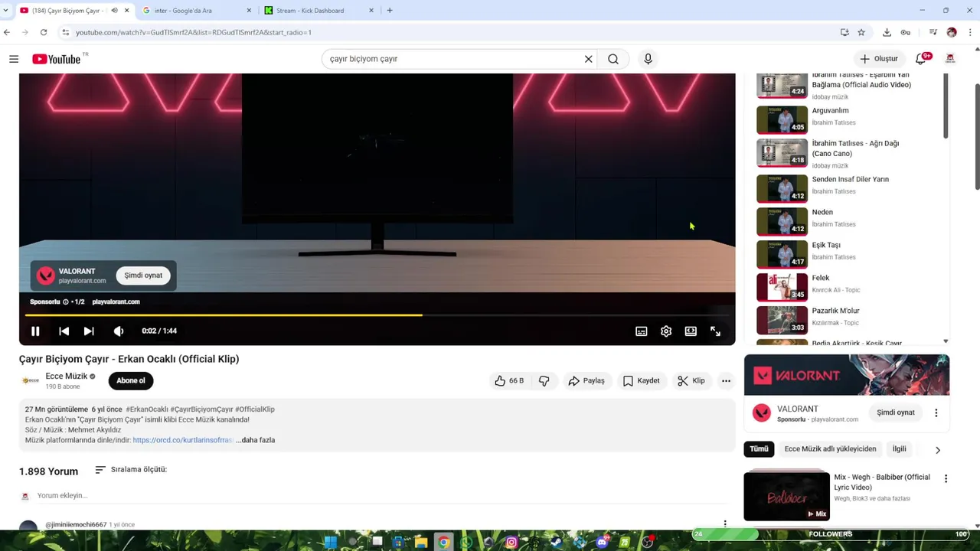Select the Tümü filter chip
Image resolution: width=980 pixels, height=551 pixels.
[x=759, y=449]
